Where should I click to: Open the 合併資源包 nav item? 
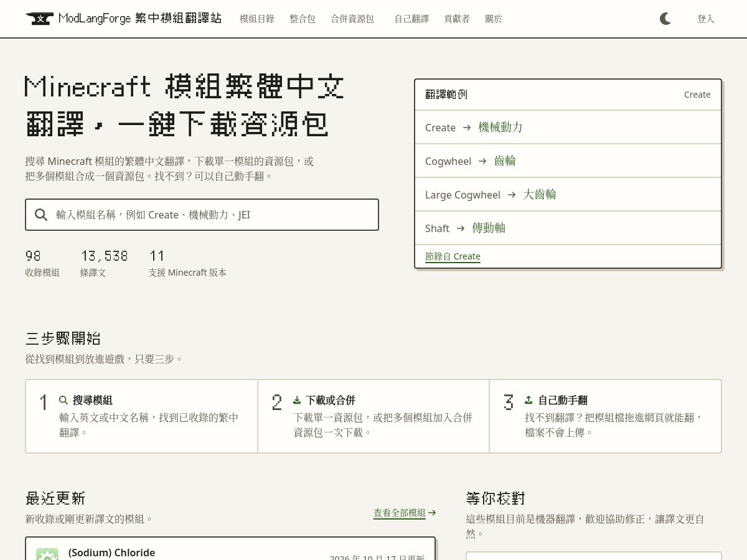352,19
